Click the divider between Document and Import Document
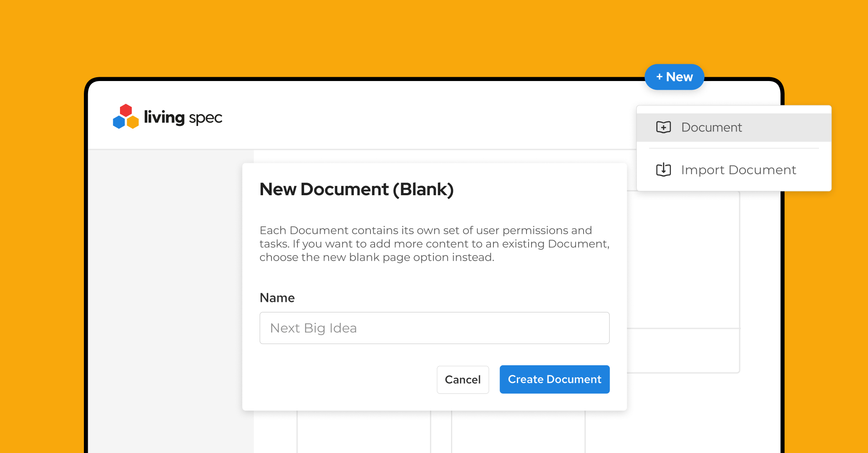Viewport: 868px width, 453px height. tap(734, 148)
